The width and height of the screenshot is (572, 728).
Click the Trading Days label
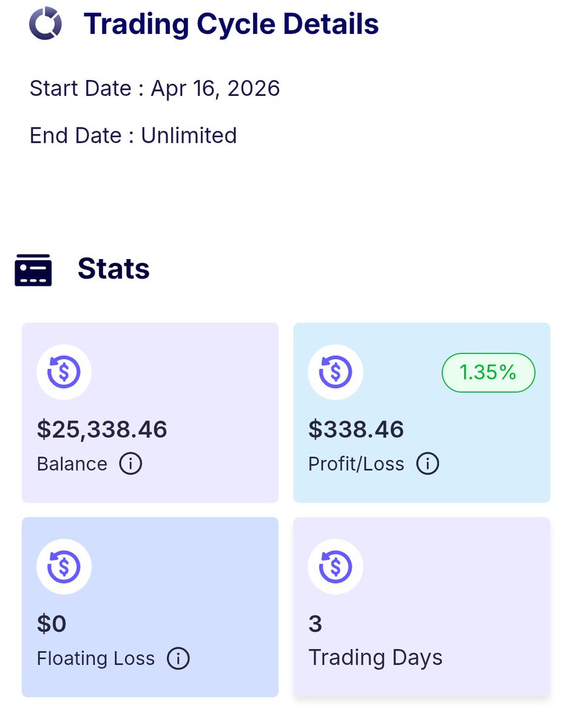[x=375, y=658]
